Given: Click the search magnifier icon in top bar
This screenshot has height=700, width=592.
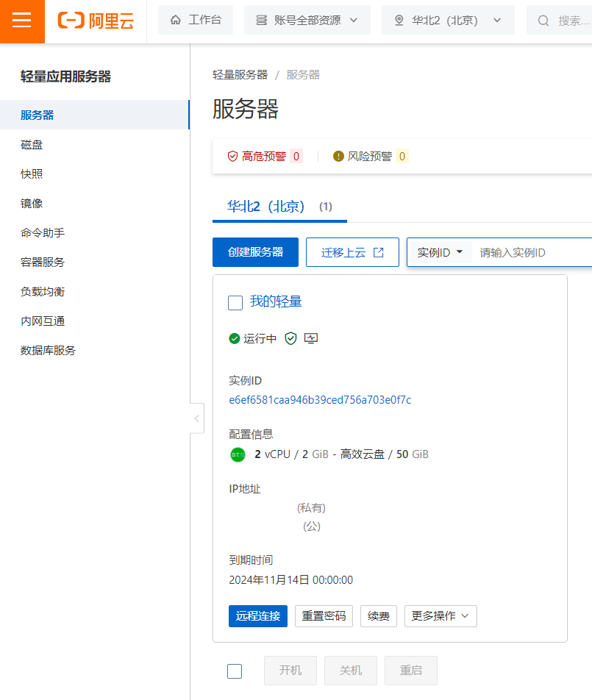Looking at the screenshot, I should coord(543,21).
